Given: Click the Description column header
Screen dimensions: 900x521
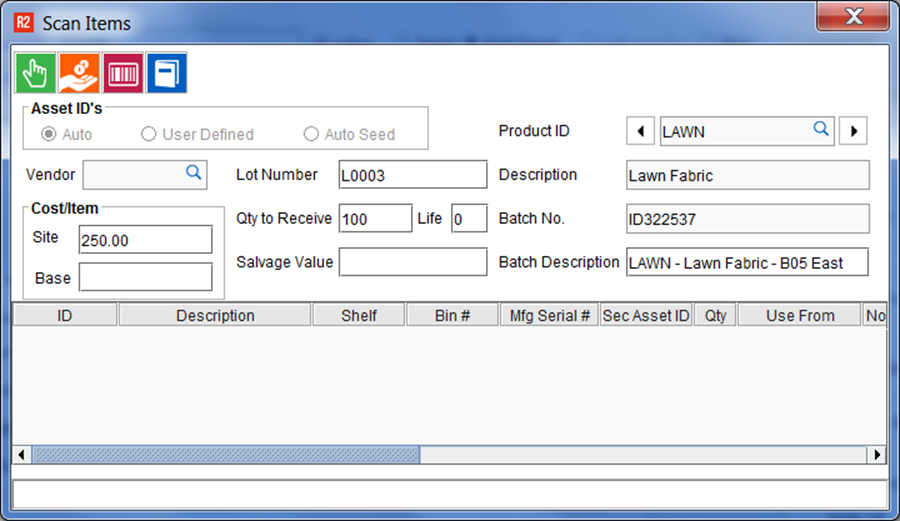Looking at the screenshot, I should click(215, 315).
